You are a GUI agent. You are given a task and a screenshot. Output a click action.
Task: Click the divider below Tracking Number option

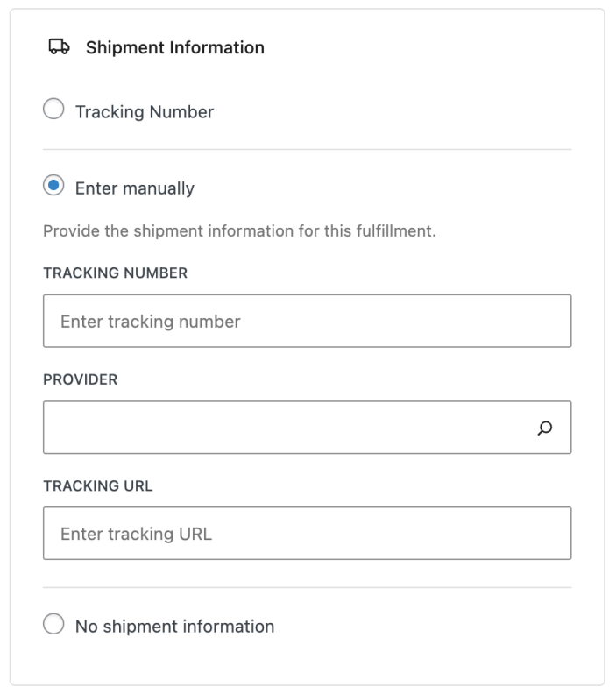(307, 150)
